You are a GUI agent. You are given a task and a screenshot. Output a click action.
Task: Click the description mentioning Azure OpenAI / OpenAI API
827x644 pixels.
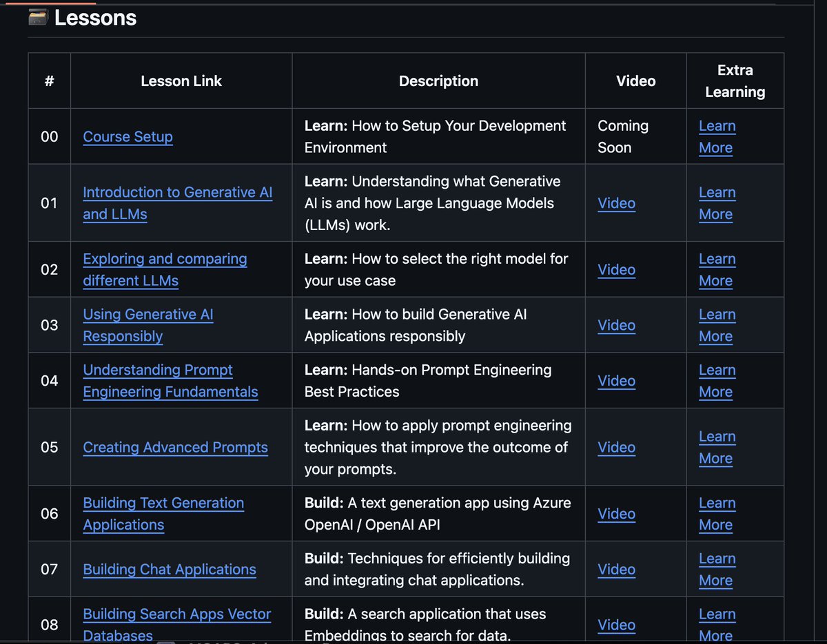(438, 514)
